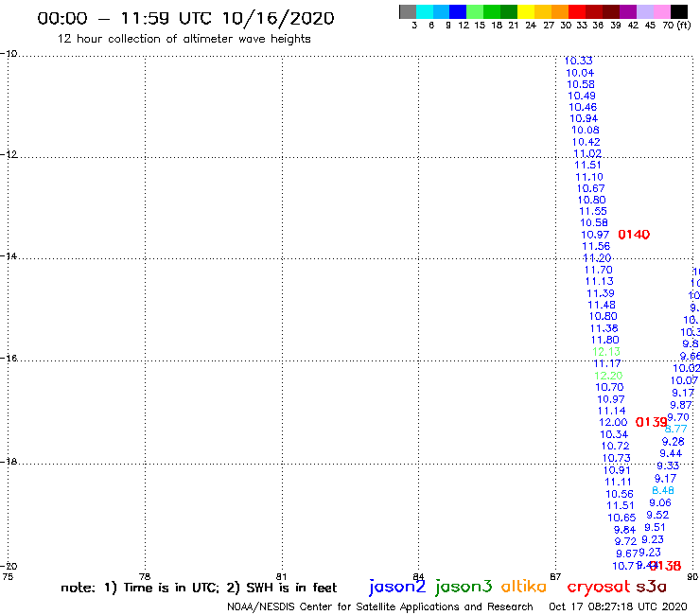This screenshot has width=700, height=615.
Task: Click the pink 70 ft legend swatch
Action: [661, 11]
